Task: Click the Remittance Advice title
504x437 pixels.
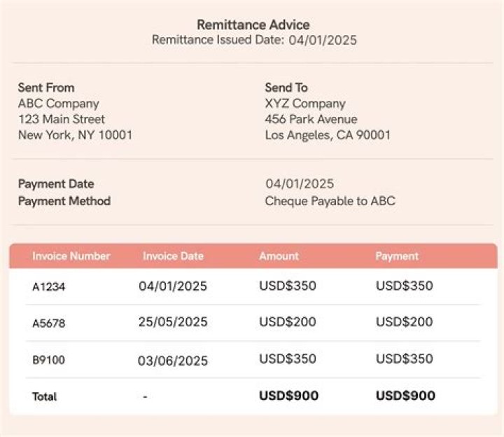Action: click(253, 25)
